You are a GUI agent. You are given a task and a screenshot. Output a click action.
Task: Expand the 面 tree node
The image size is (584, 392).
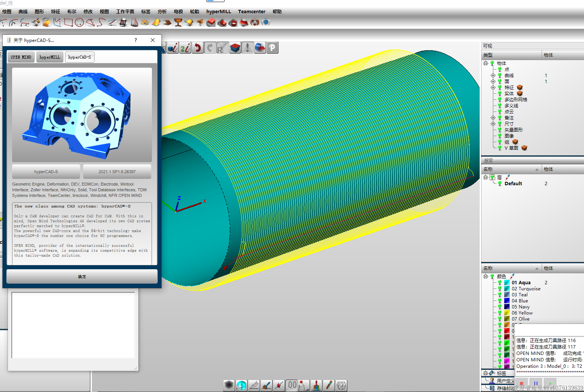(x=493, y=82)
